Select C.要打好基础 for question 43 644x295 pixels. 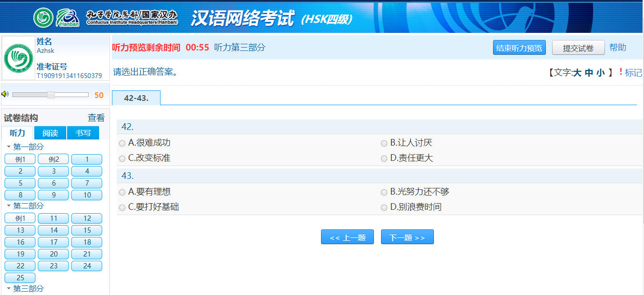point(122,207)
